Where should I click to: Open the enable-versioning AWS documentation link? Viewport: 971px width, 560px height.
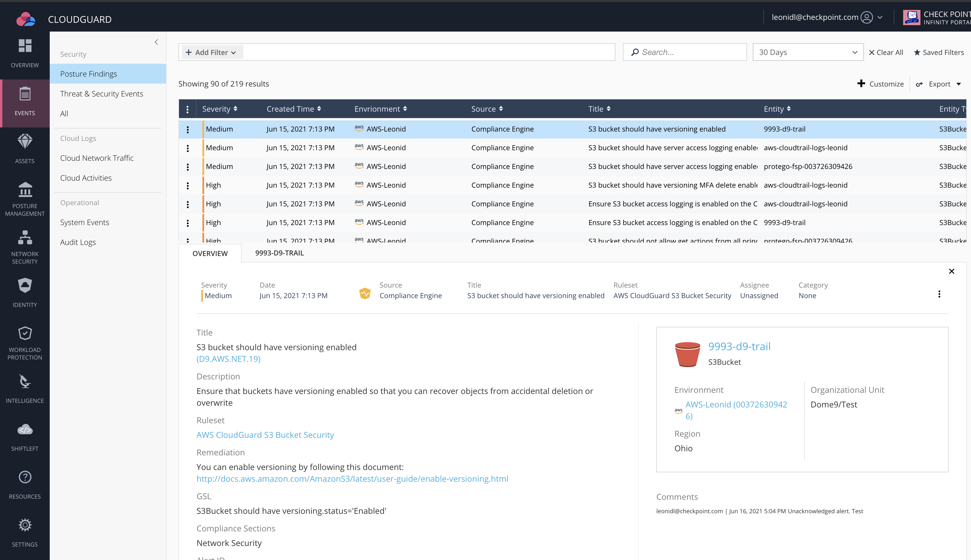click(x=352, y=479)
